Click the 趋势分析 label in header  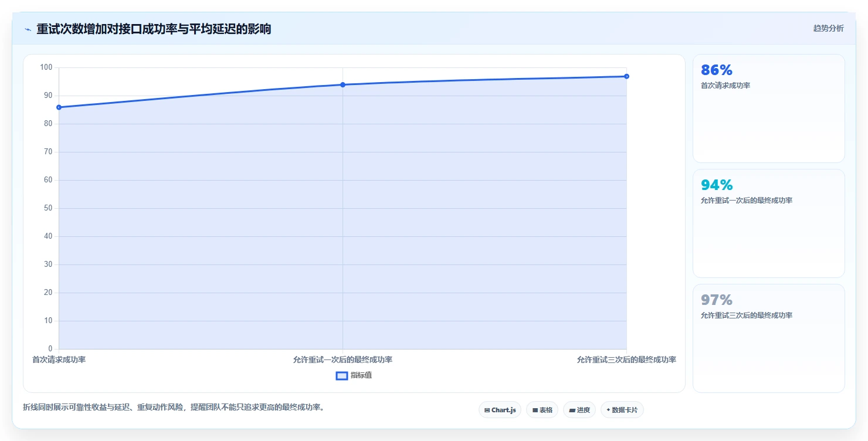pos(828,29)
